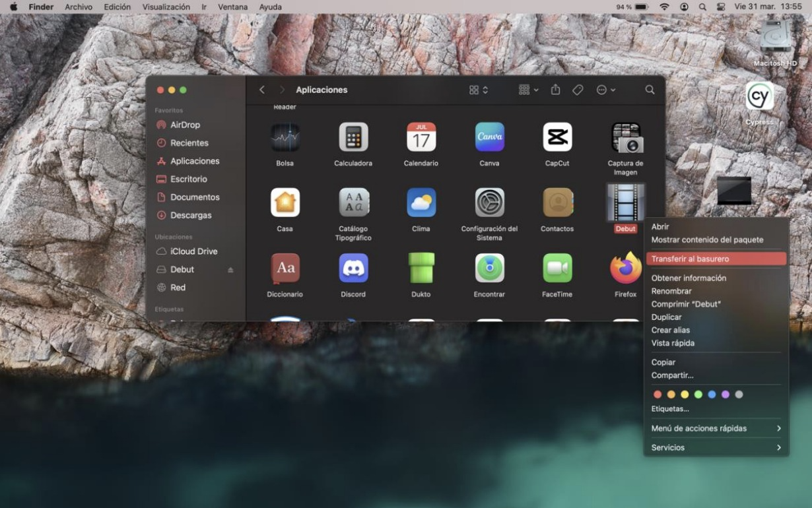Apply the yellow tag color

tap(685, 395)
